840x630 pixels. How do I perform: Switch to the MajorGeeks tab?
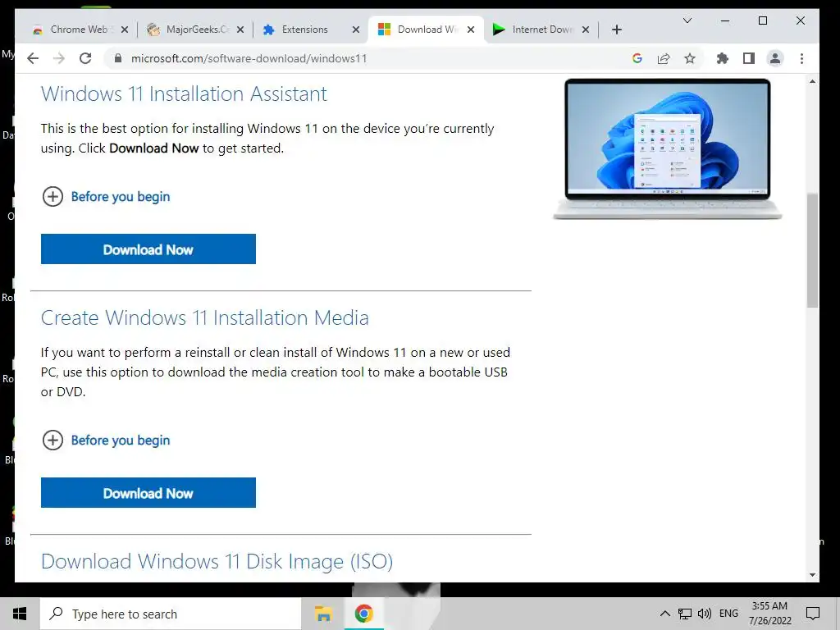(x=196, y=30)
